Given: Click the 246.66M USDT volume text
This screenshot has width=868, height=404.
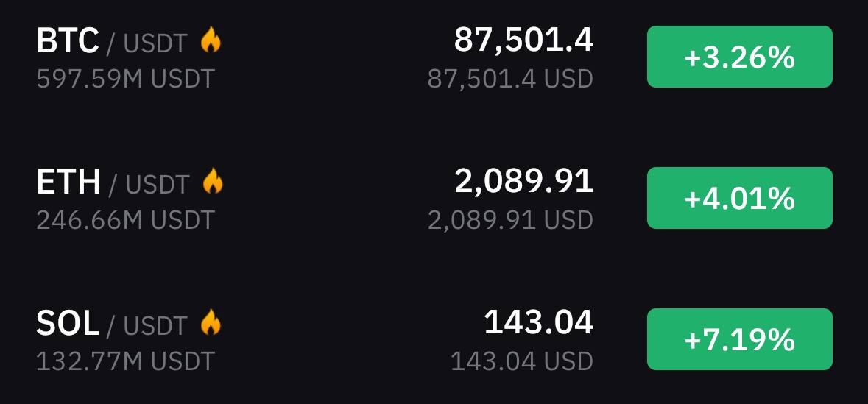Looking at the screenshot, I should (x=126, y=220).
